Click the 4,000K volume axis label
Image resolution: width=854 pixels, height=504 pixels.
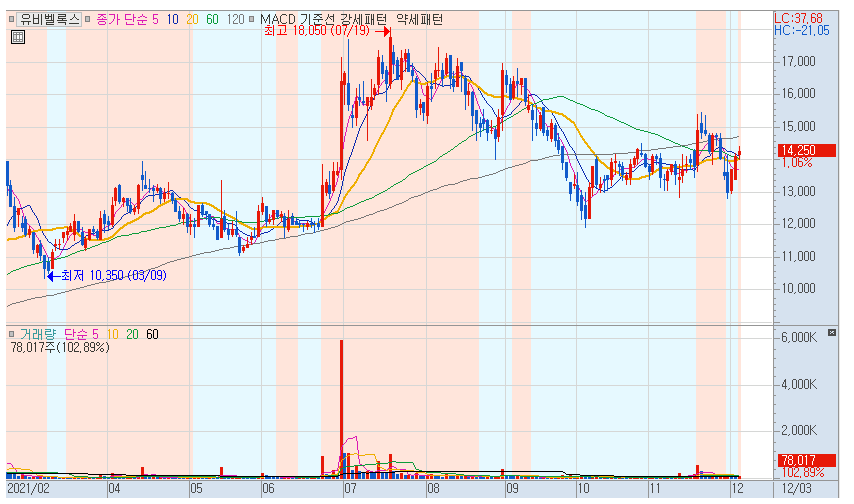tap(799, 385)
